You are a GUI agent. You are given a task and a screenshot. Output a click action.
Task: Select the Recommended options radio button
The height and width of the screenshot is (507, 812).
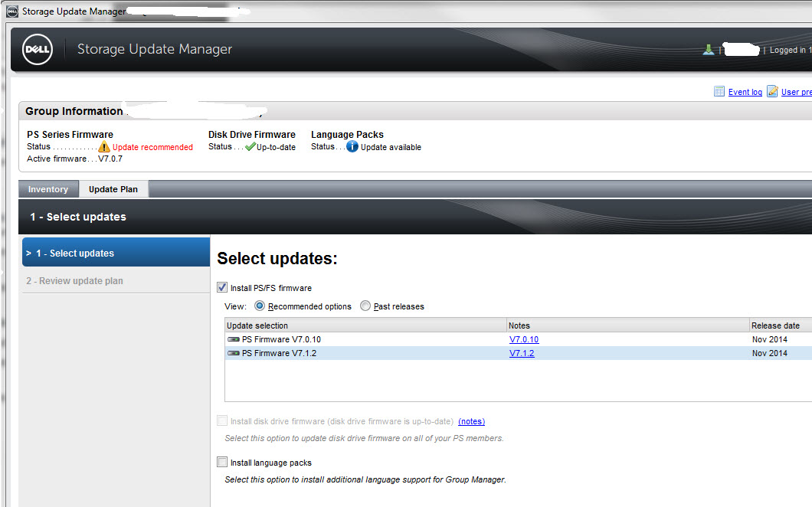pos(260,306)
